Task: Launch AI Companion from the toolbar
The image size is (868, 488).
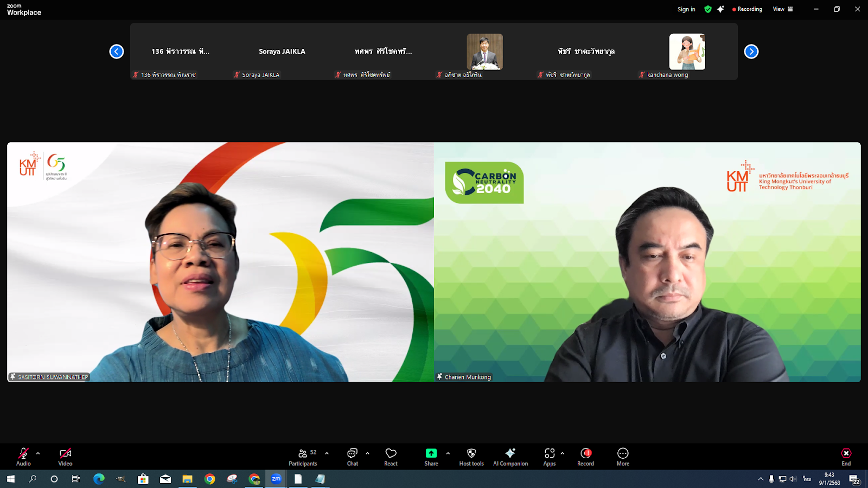Action: [510, 457]
